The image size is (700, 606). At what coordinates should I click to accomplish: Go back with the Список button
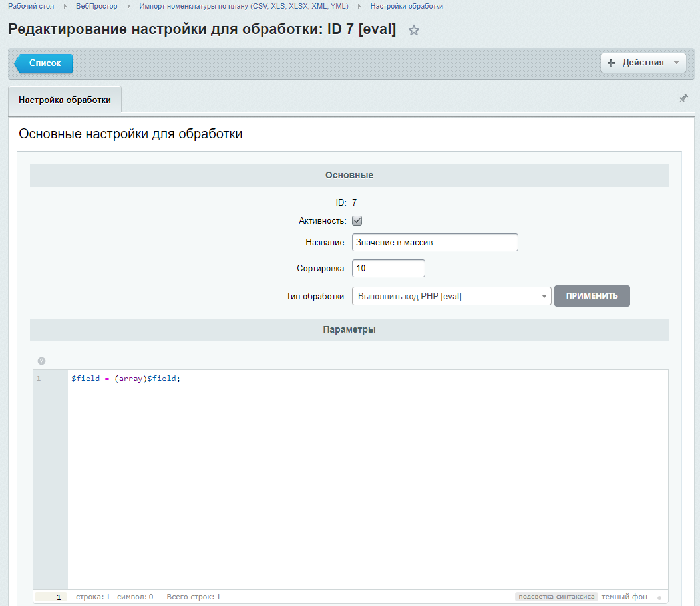pyautogui.click(x=44, y=63)
